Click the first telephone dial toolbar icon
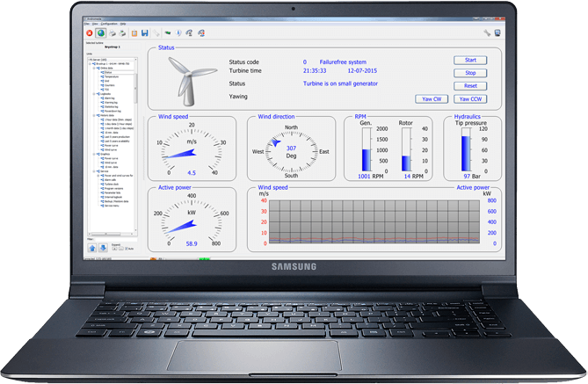 point(189,33)
